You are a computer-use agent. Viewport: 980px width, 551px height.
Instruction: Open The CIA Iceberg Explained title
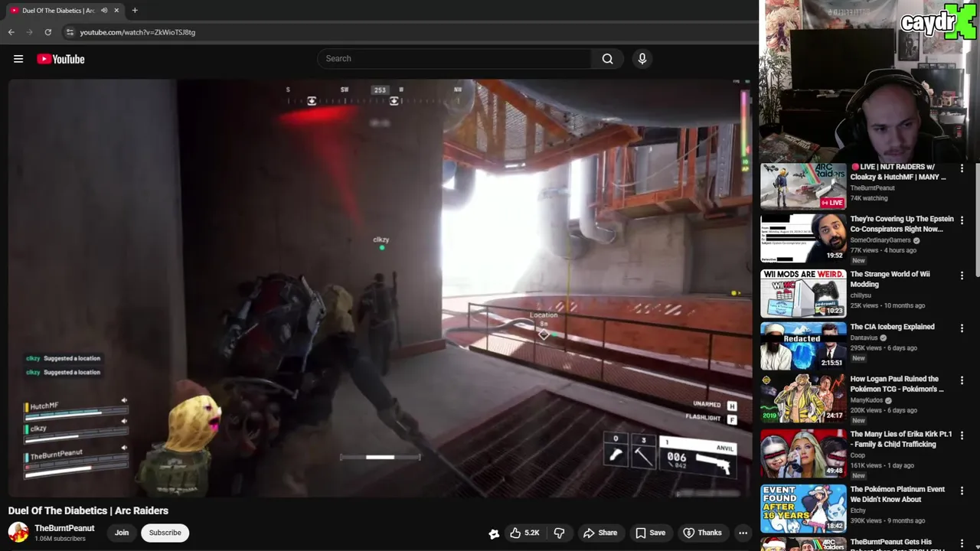[x=892, y=327]
